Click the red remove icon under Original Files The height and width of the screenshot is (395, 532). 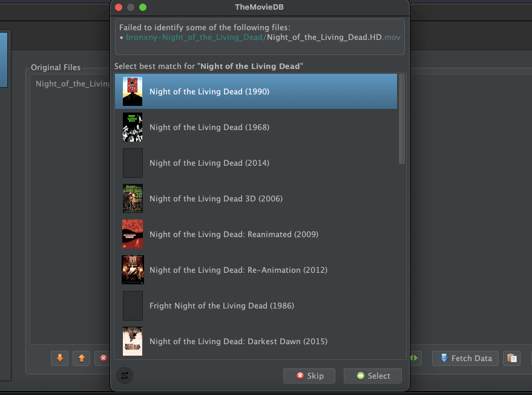103,358
